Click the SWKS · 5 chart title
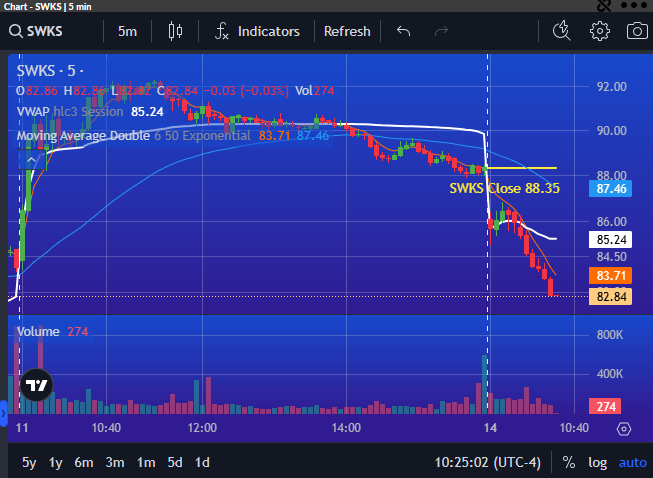 (x=50, y=71)
